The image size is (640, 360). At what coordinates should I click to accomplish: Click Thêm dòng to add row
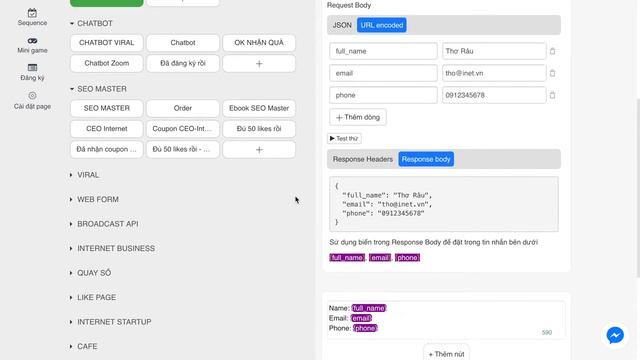pyautogui.click(x=358, y=118)
